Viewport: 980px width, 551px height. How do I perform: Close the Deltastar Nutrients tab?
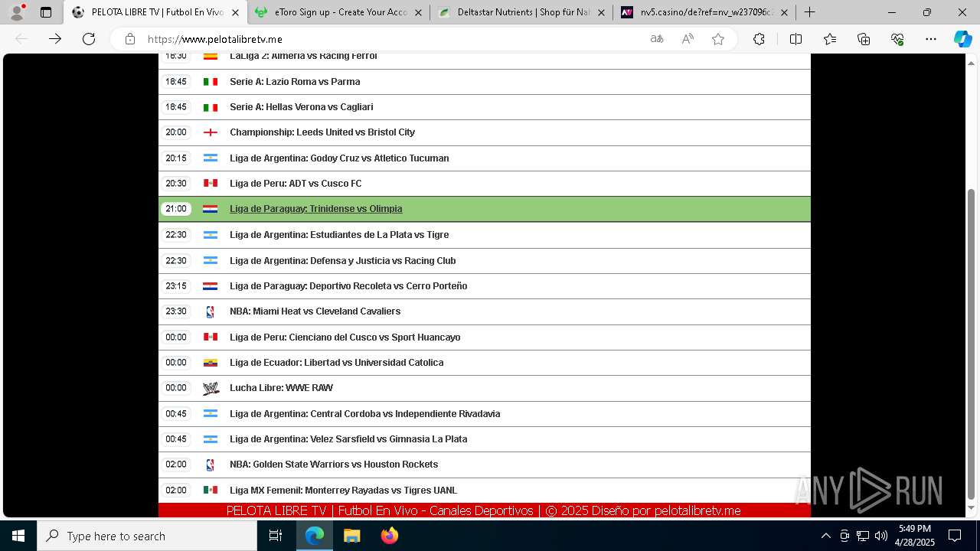pyautogui.click(x=601, y=12)
